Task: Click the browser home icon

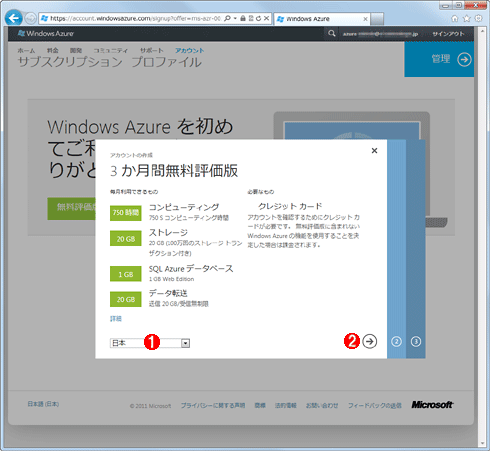Action: [x=454, y=18]
